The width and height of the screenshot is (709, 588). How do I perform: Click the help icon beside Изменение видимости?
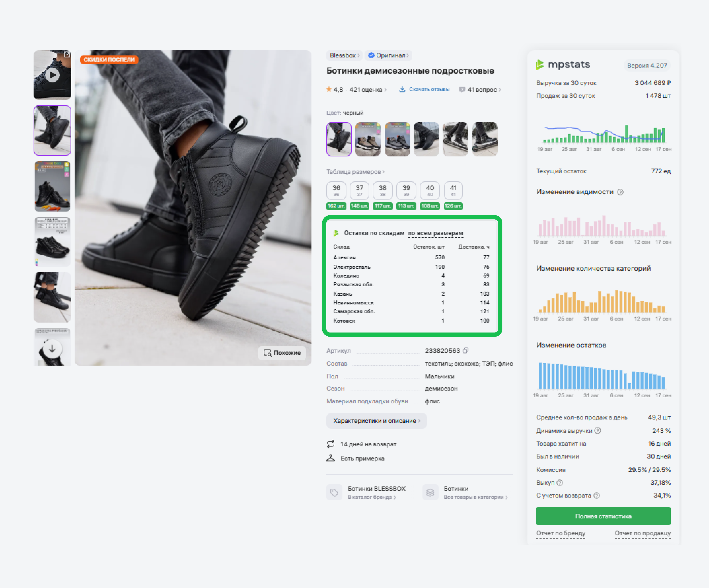coord(620,192)
